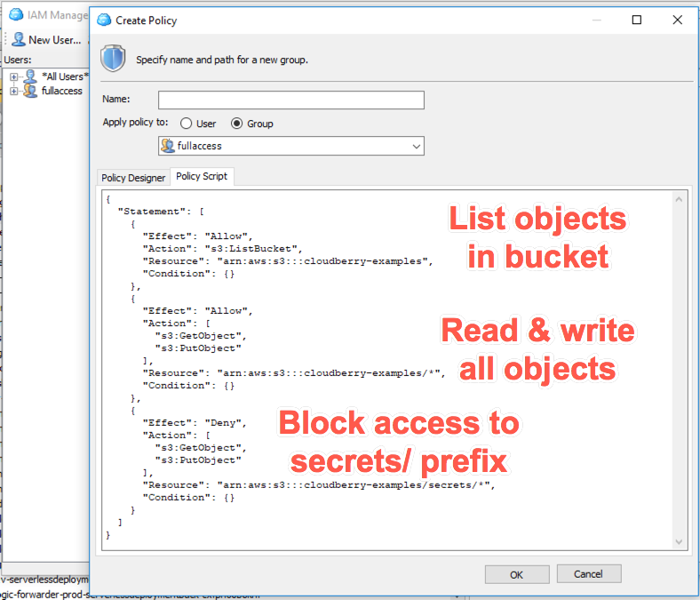Click the blue shield policy icon

coord(113,60)
